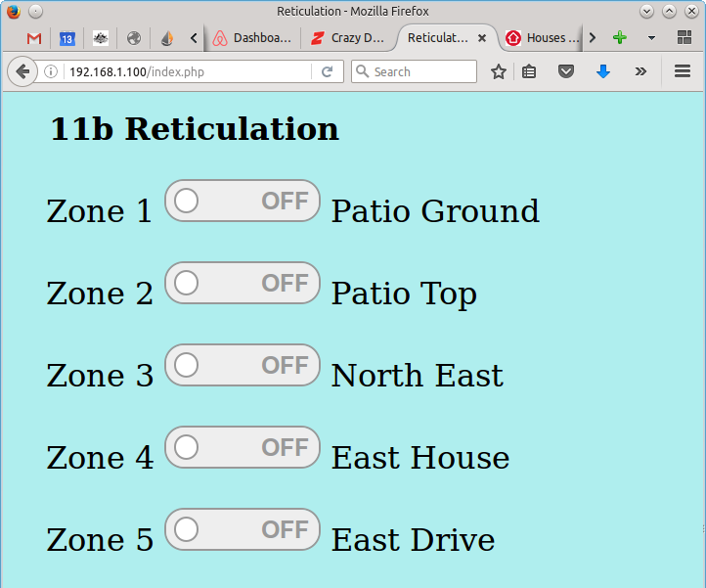Toggle Zone 2 Patio Top switch
The image size is (706, 588).
243,283
